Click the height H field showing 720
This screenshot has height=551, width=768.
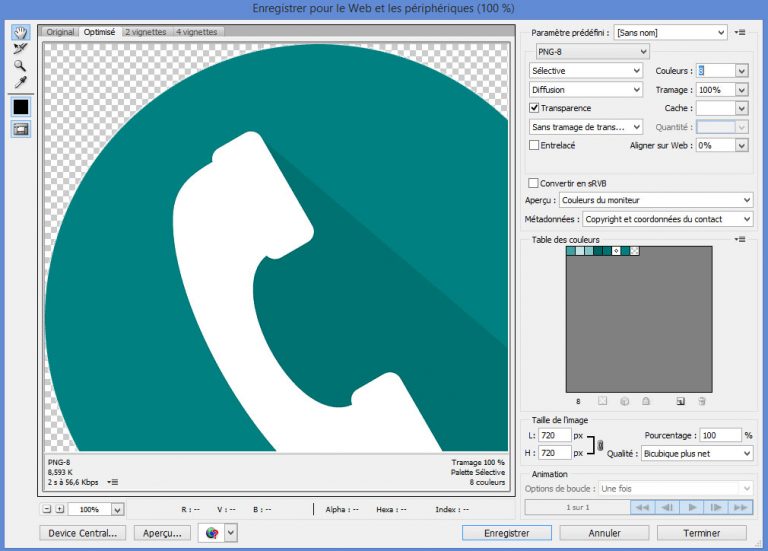[554, 453]
